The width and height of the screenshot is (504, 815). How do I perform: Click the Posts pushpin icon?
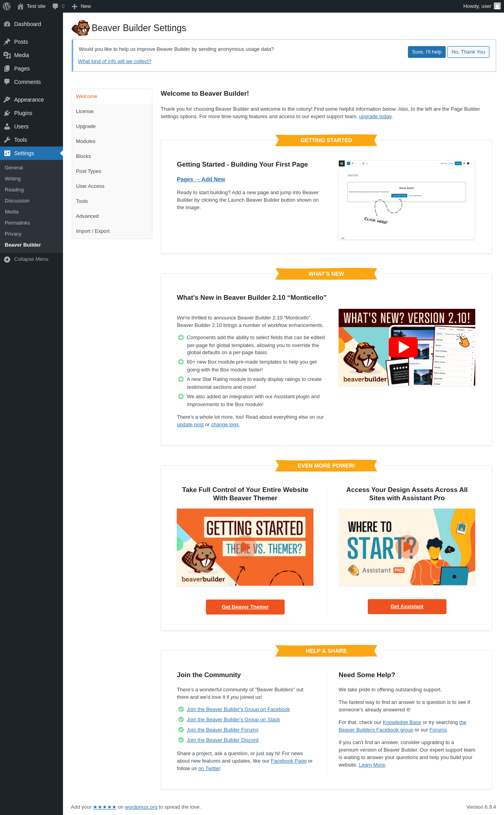pyautogui.click(x=7, y=42)
